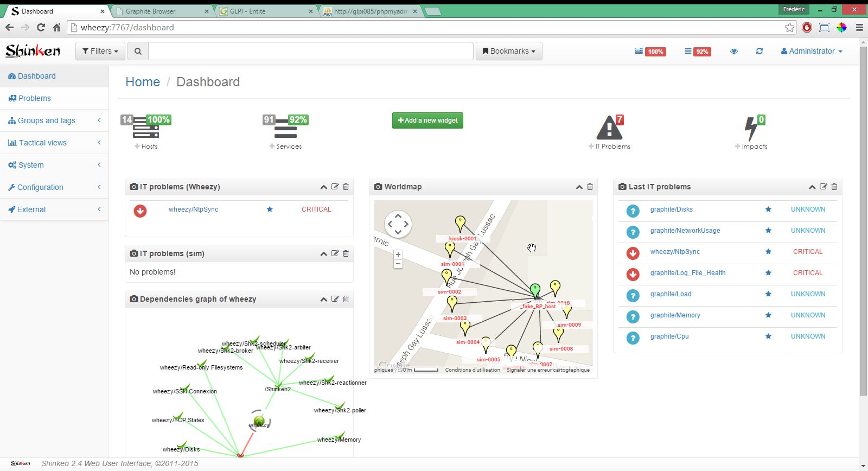The height and width of the screenshot is (471, 868).
Task: Select Problems in the sidebar
Action: point(54,98)
